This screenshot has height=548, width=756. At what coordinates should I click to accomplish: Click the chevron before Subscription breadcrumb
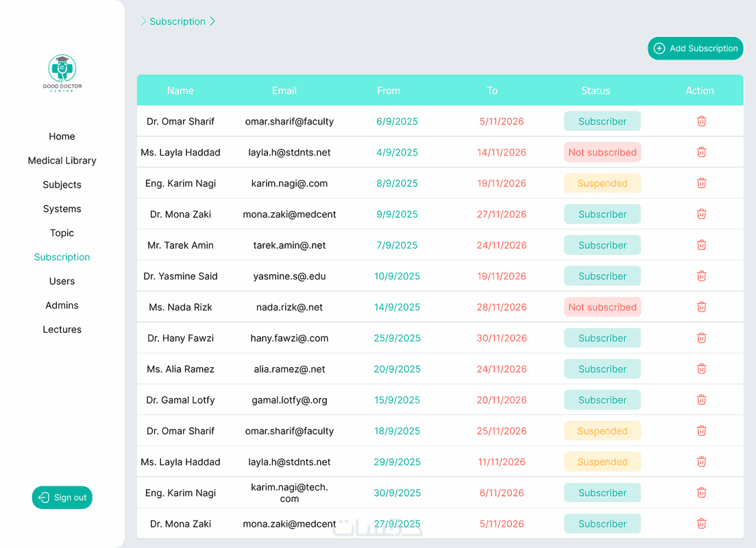(143, 21)
